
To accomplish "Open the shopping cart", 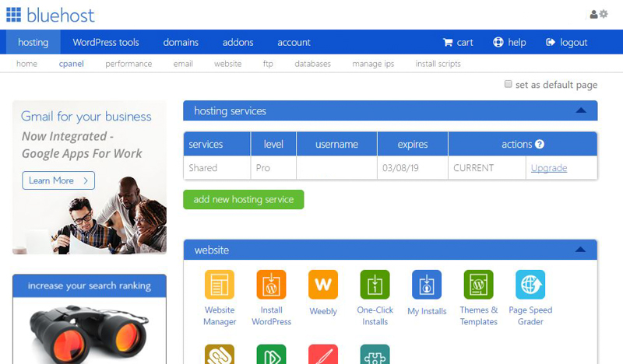I will [458, 42].
